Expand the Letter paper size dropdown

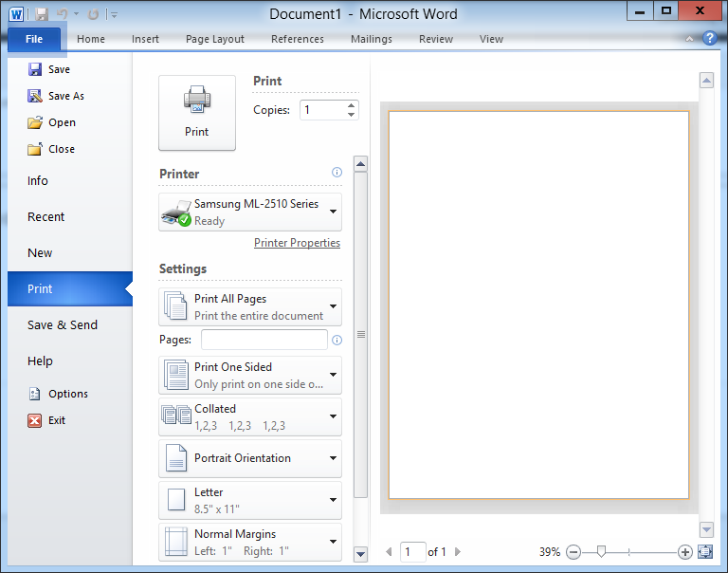[x=250, y=501]
